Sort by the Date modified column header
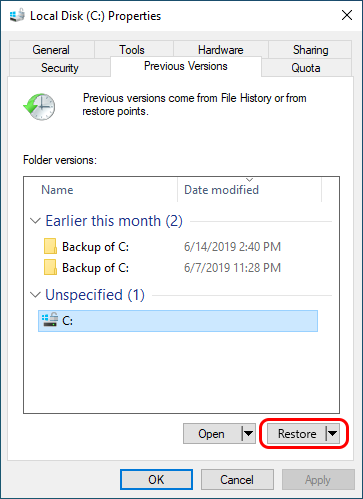Screen dimensions: 363x499 249,190
